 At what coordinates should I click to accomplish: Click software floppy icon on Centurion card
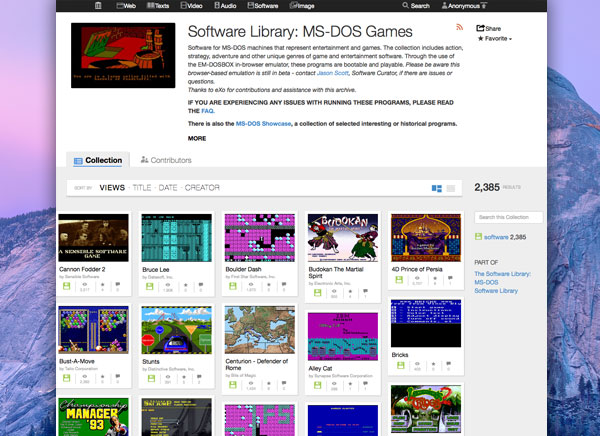pos(233,385)
